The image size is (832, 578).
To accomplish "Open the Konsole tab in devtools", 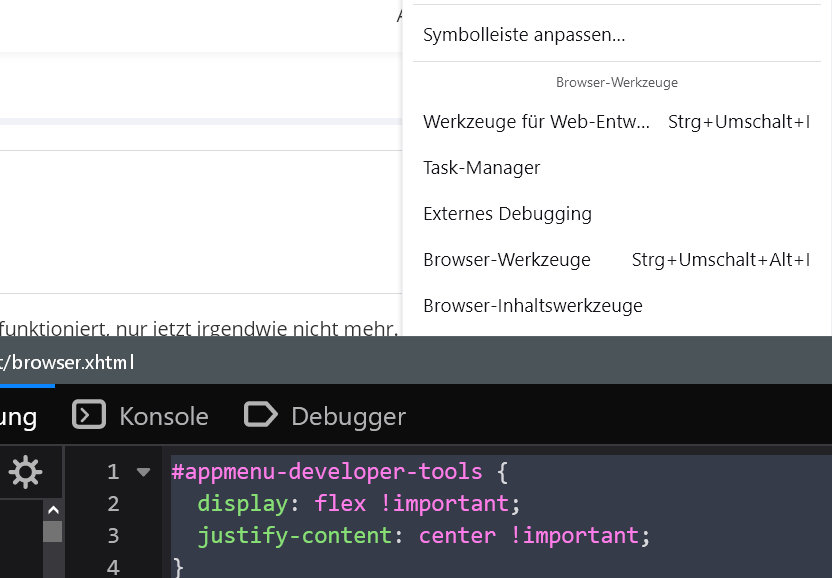I will [140, 416].
